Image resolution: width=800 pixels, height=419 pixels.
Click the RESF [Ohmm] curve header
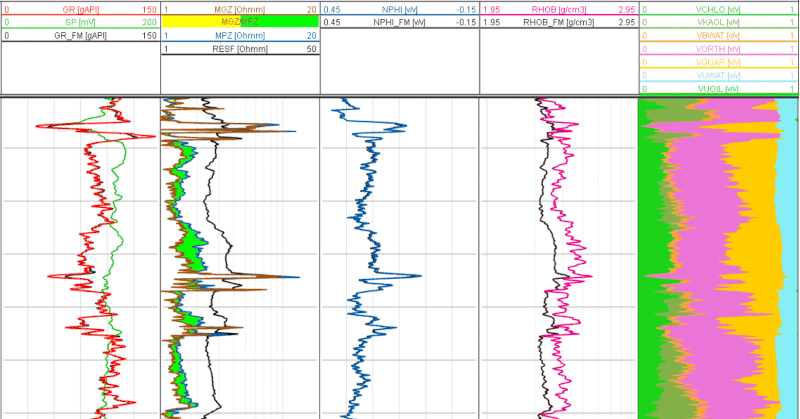coord(240,48)
